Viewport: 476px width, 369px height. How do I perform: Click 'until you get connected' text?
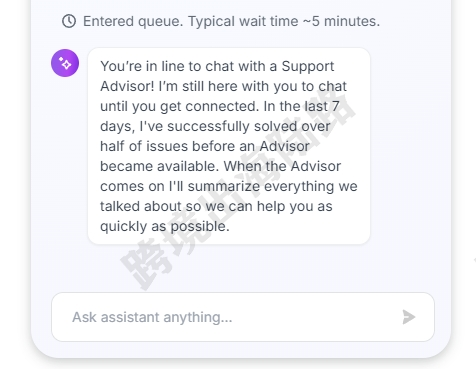180,106
